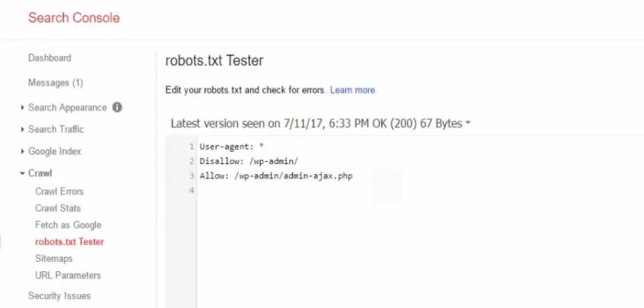Open Security Issues section
This screenshot has width=644, height=308.
(59, 296)
